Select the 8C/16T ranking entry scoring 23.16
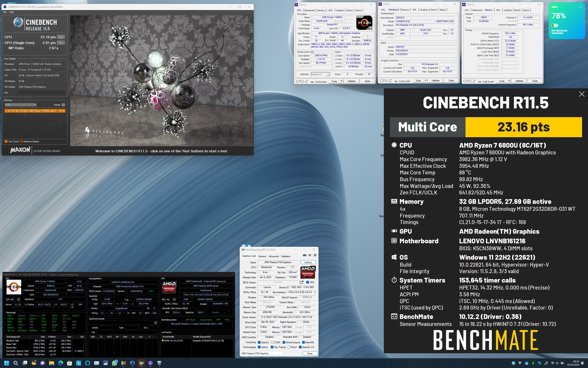The height and width of the screenshot is (368, 588). click(x=35, y=111)
